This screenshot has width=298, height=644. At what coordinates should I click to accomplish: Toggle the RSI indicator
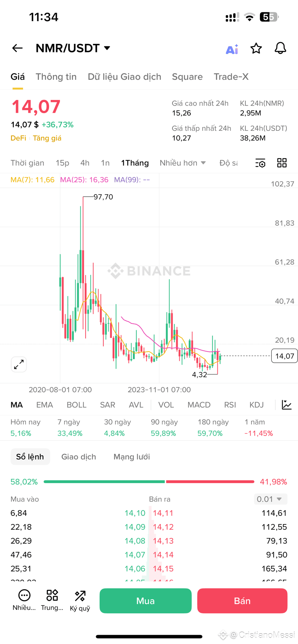tap(230, 405)
